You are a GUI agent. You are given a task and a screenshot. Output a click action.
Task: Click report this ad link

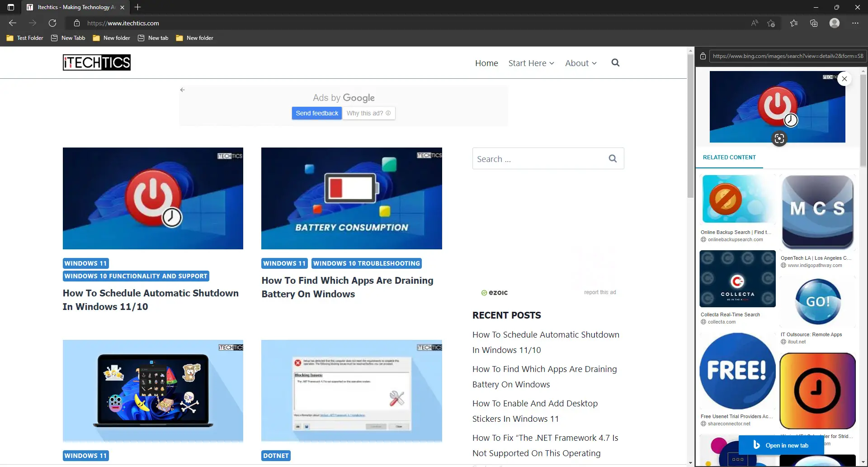[600, 292]
